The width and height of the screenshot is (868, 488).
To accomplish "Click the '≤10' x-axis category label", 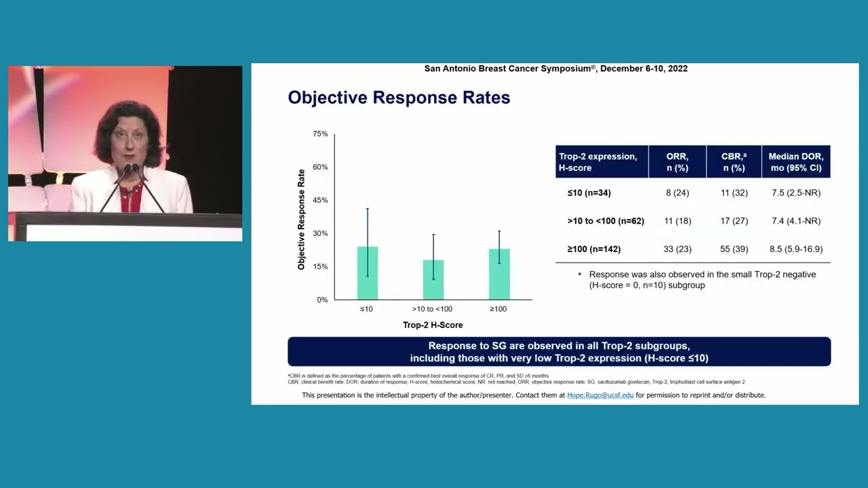I will pyautogui.click(x=366, y=309).
